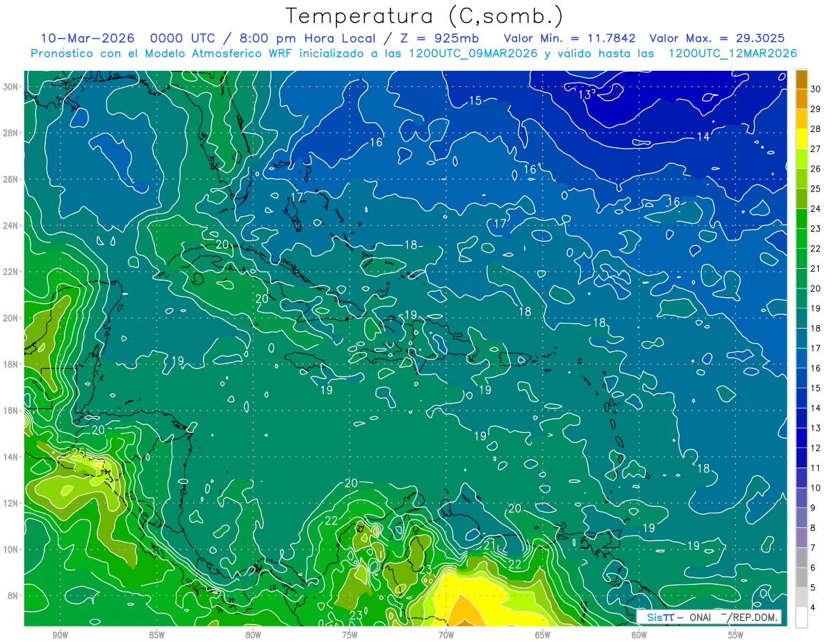The image size is (834, 644).
Task: Click the "10N" latitude axis label
Action: pyautogui.click(x=11, y=550)
